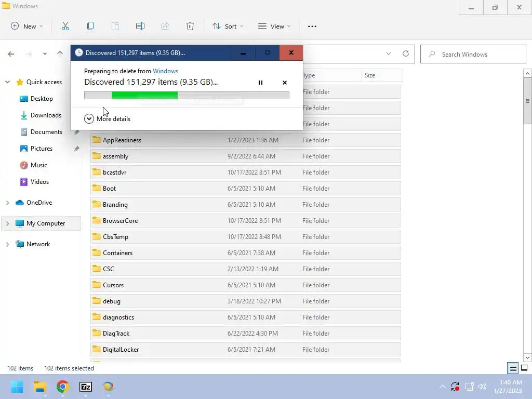Image resolution: width=532 pixels, height=399 pixels.
Task: Select the Branding folder
Action: [246, 205]
